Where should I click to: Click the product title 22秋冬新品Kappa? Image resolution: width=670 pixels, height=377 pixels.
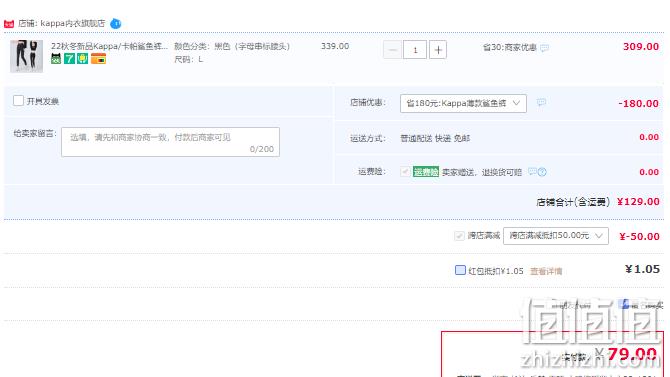(x=109, y=46)
